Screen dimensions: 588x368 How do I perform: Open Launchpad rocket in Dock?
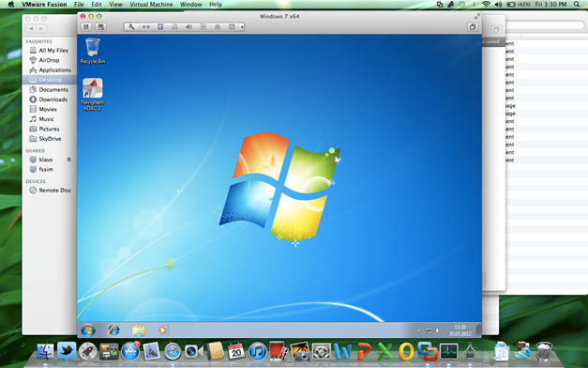(x=88, y=352)
